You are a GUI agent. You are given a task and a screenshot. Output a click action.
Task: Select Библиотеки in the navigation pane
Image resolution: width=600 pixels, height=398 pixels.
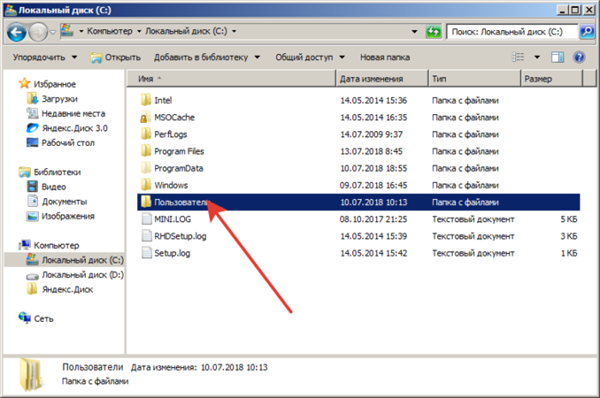point(57,172)
